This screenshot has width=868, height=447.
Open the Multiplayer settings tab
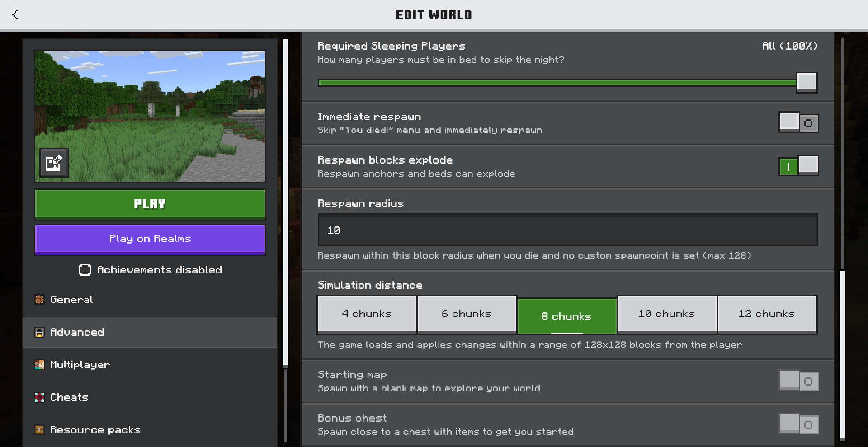click(x=150, y=365)
